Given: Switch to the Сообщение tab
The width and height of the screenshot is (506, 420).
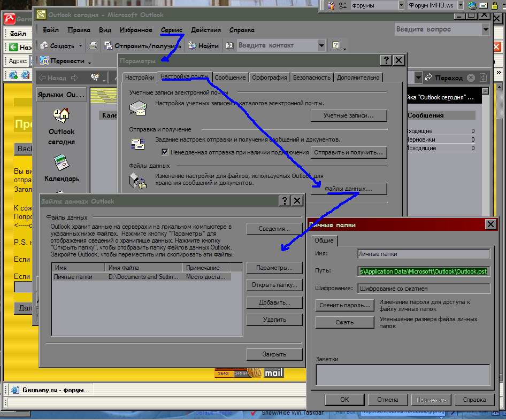Looking at the screenshot, I should coord(230,77).
